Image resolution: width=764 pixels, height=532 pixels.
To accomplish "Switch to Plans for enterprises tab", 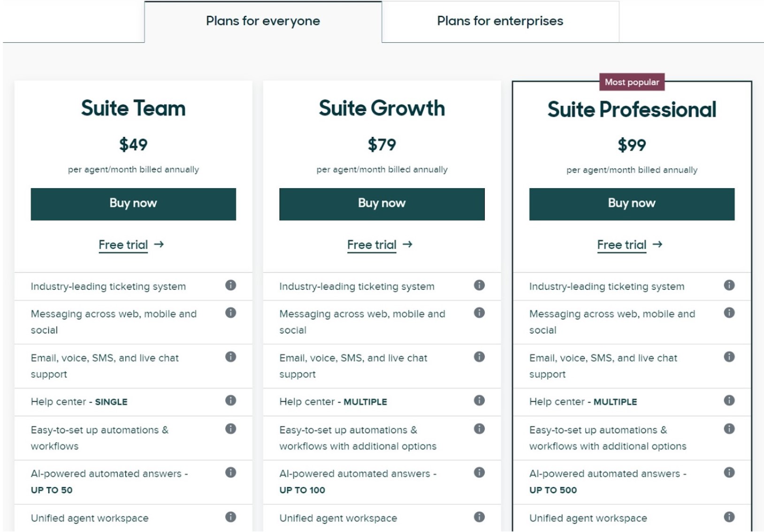I will coord(500,22).
